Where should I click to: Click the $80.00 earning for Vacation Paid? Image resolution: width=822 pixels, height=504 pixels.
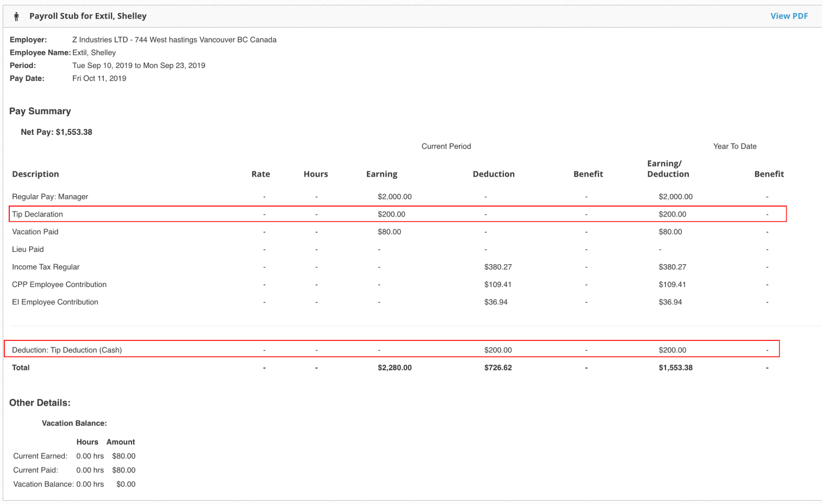(x=389, y=232)
